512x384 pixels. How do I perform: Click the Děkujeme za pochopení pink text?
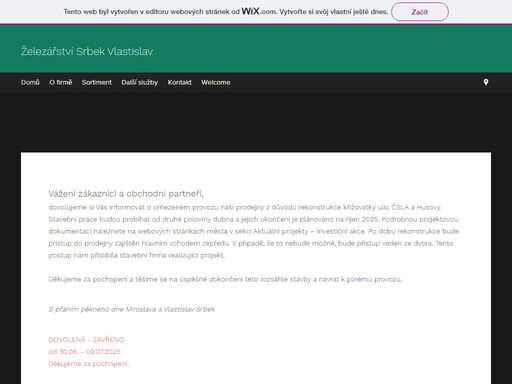tap(88, 364)
